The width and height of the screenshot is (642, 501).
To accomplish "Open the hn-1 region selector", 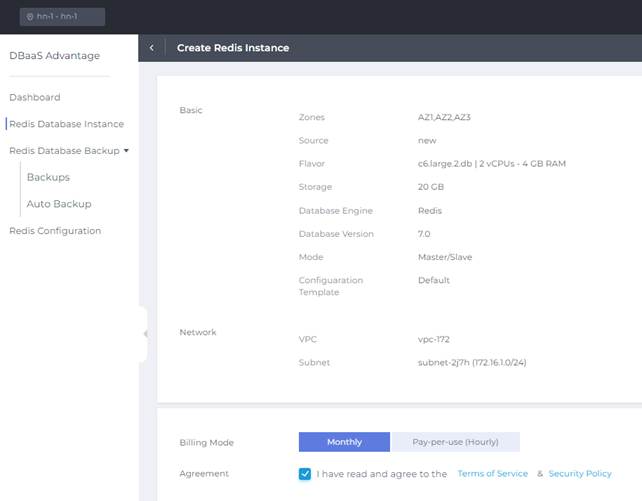I will [x=62, y=17].
